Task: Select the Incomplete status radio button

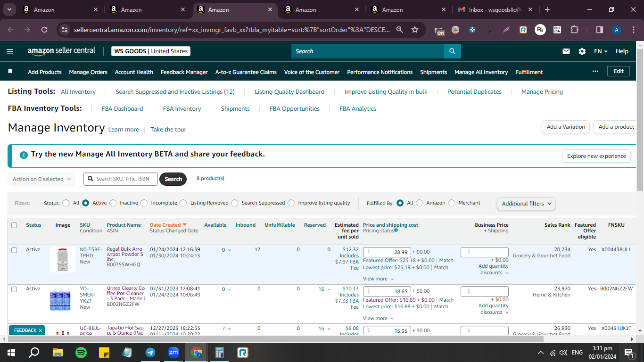Action: (144, 203)
